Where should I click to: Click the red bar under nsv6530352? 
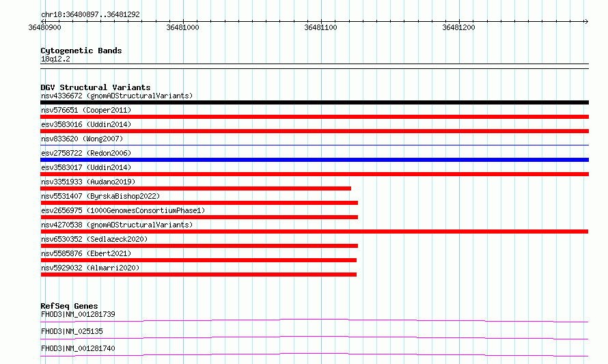199,246
